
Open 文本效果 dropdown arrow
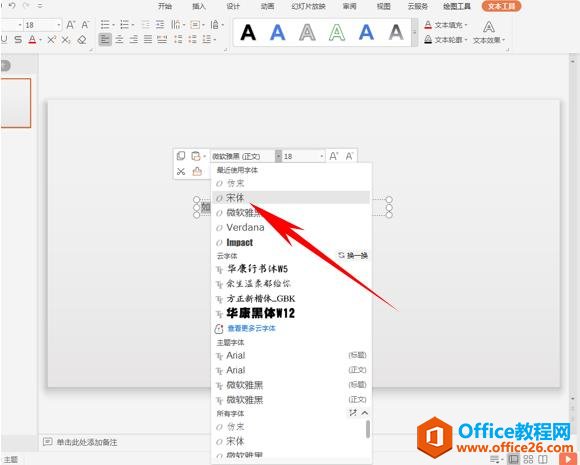[503, 40]
